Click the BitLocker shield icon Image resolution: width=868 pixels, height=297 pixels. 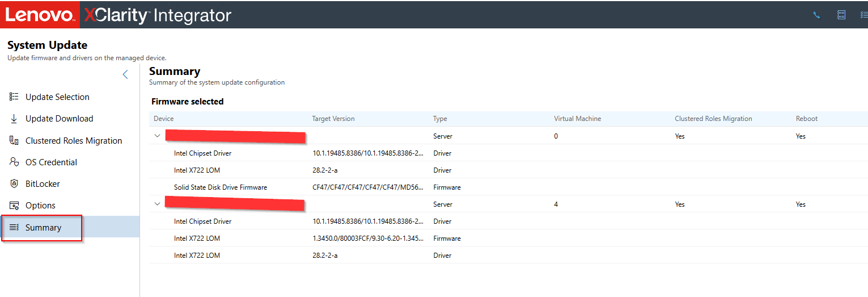point(14,184)
